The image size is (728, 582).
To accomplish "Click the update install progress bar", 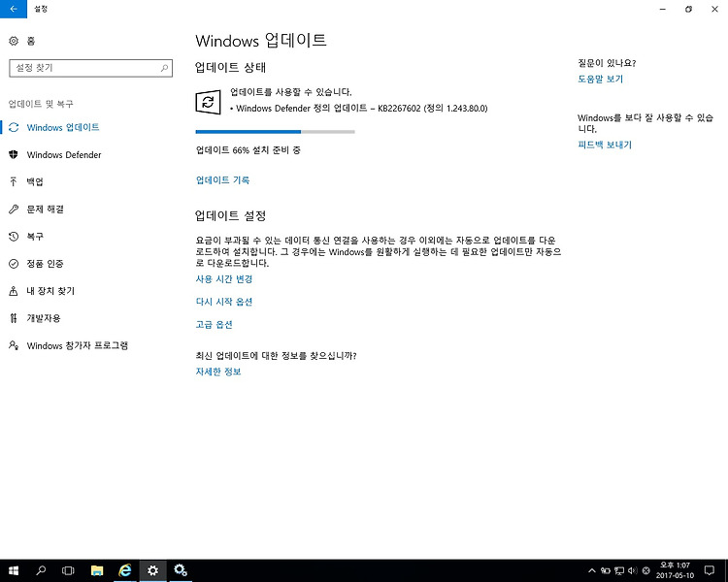I will [276, 132].
